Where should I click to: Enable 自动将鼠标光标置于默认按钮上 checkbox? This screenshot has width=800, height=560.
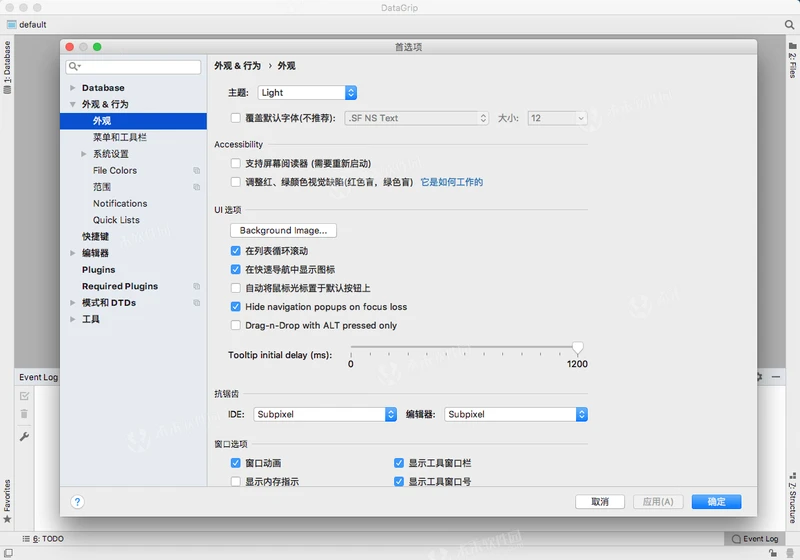click(x=235, y=288)
